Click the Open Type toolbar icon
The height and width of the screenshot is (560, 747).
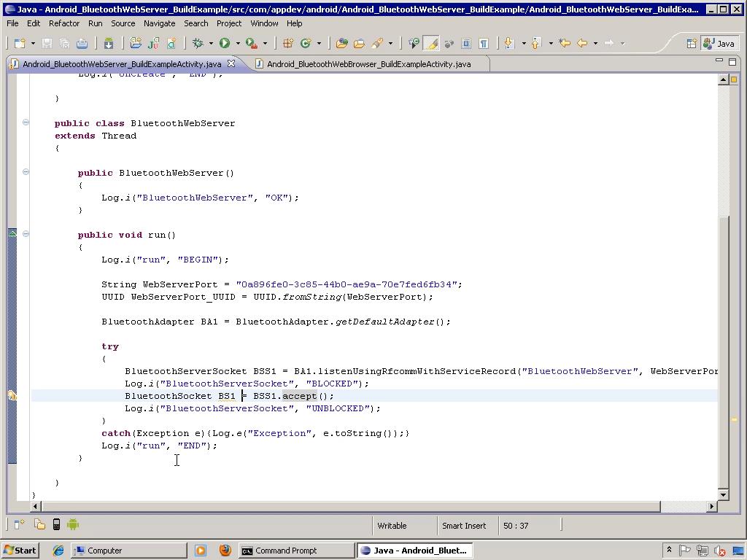pos(341,43)
